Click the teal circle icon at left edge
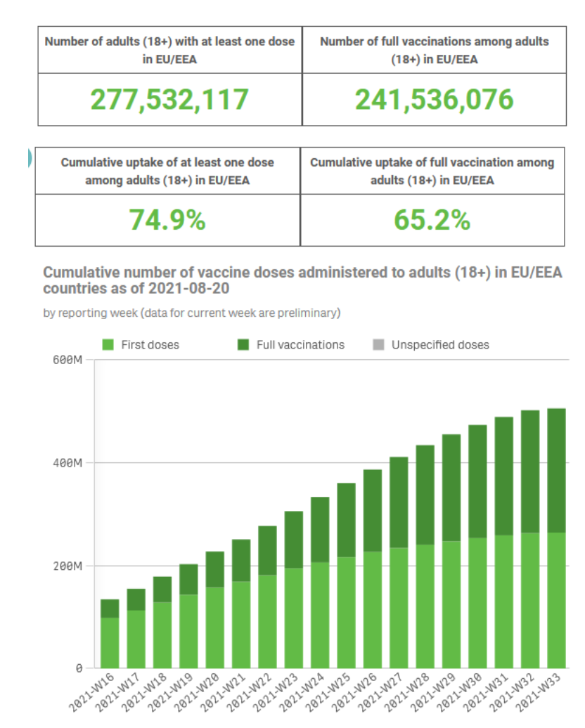This screenshot has height=728, width=585. point(29,158)
